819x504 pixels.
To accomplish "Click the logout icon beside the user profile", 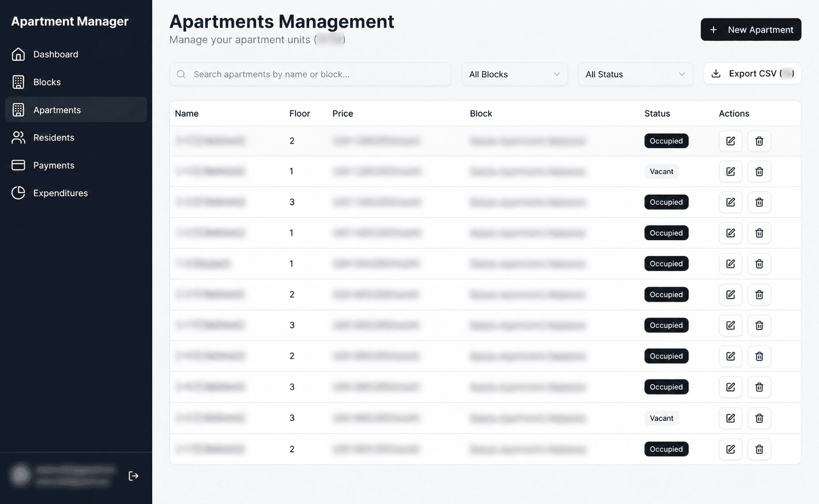I will click(x=134, y=476).
